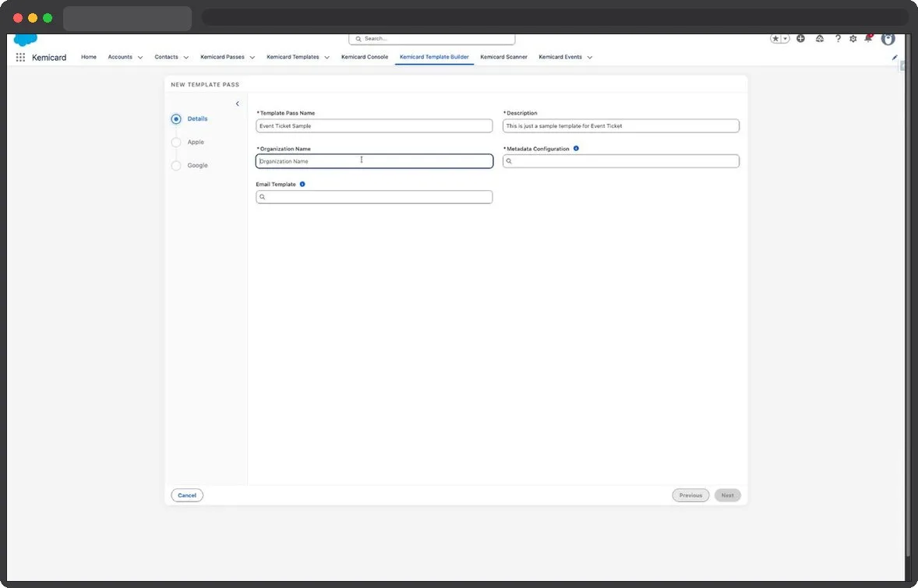This screenshot has width=918, height=588.
Task: Open the Kemicard Scanner tab
Action: click(503, 57)
